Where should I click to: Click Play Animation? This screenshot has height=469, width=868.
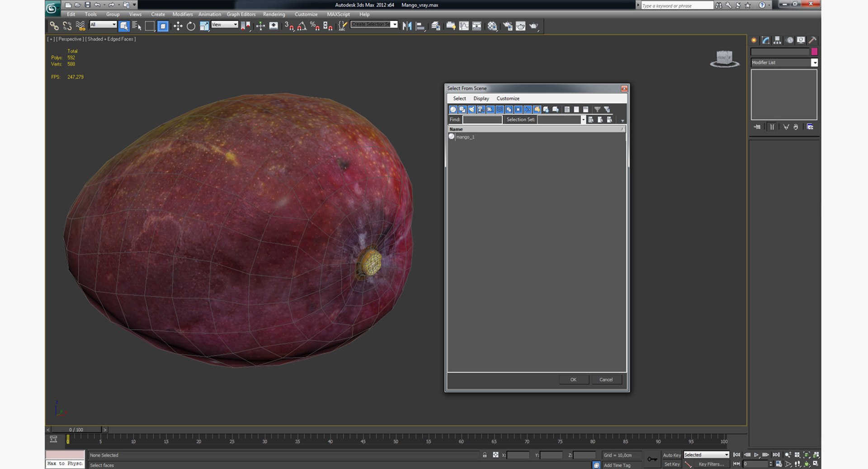756,455
